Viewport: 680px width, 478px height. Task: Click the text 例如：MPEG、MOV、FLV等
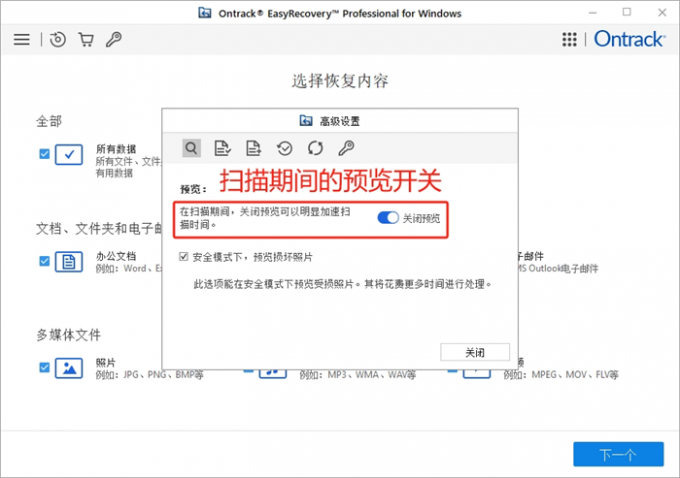point(561,374)
